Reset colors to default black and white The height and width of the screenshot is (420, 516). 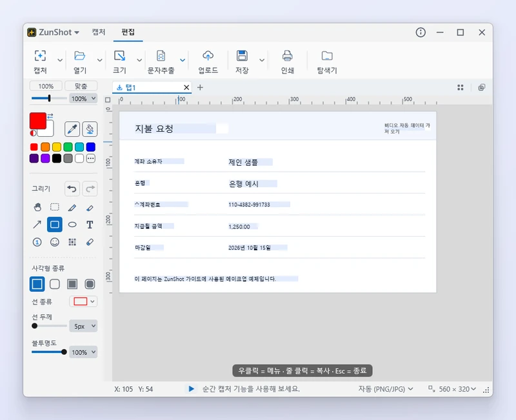point(33,133)
